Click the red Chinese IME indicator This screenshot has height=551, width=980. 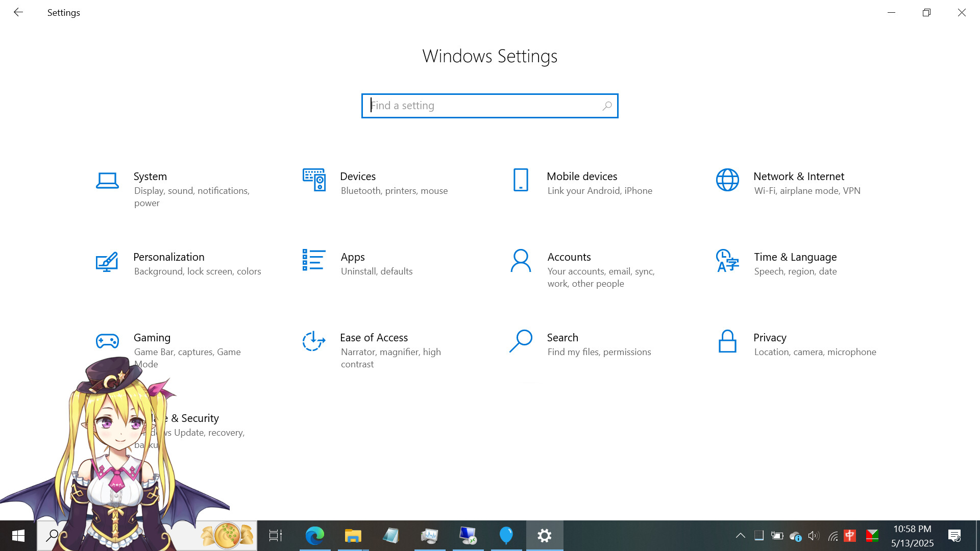[x=850, y=535]
